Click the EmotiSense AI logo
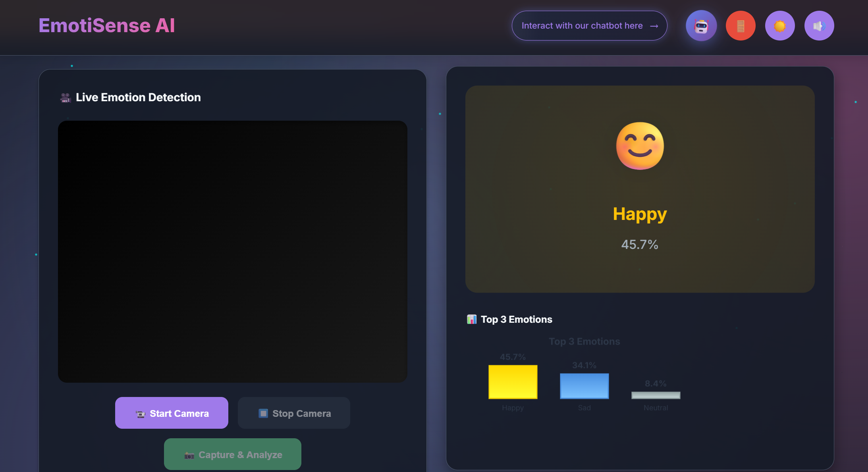This screenshot has width=868, height=472. tap(106, 25)
